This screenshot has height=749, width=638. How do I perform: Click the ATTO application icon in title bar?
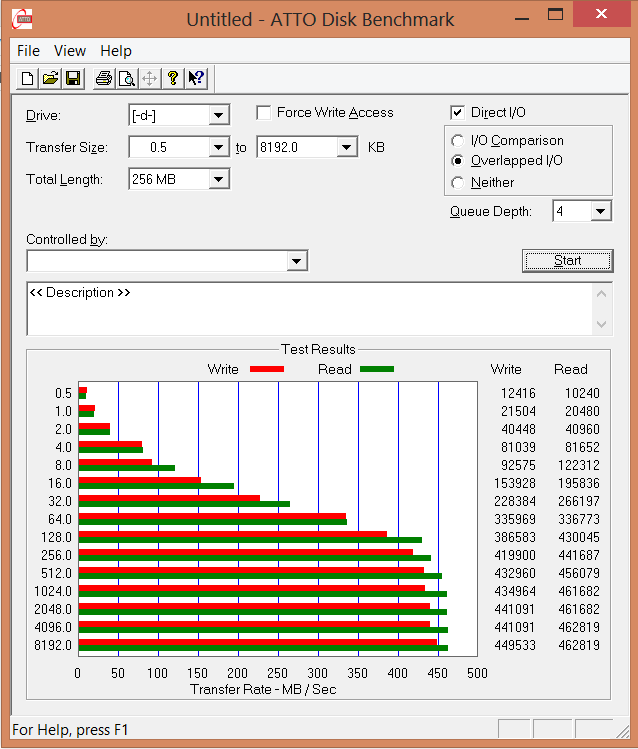[21, 20]
